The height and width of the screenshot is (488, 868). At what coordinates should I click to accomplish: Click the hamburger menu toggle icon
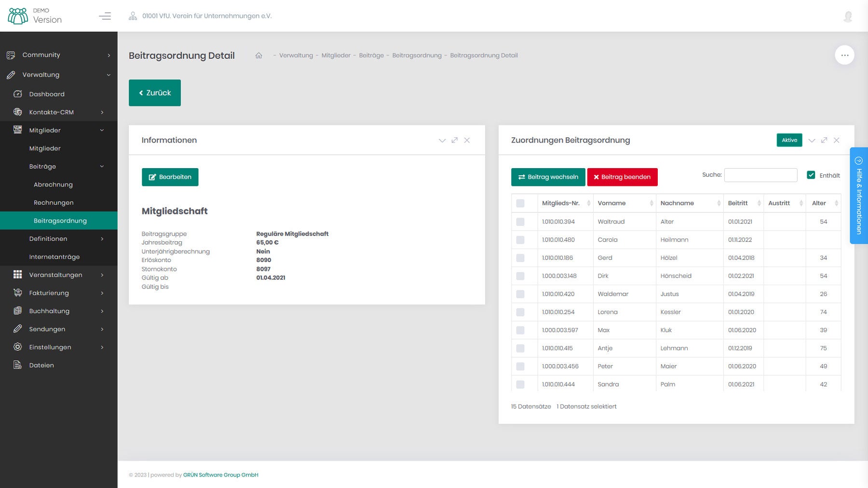(105, 16)
